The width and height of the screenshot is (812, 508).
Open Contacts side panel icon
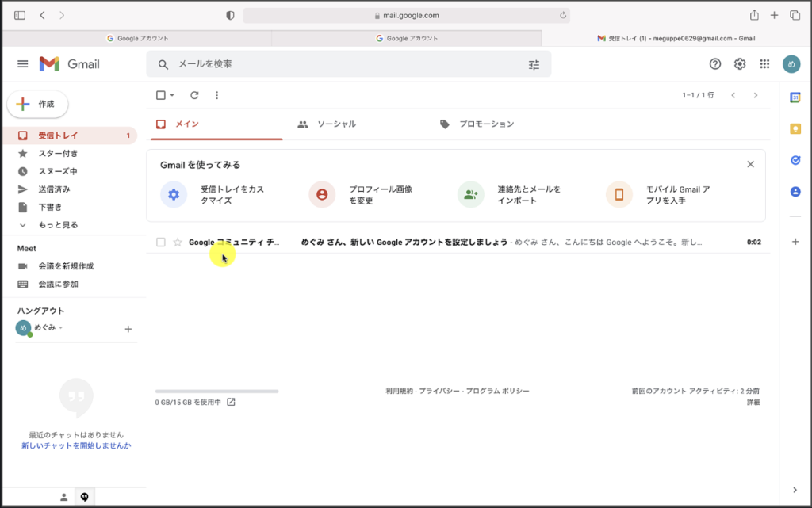(795, 192)
